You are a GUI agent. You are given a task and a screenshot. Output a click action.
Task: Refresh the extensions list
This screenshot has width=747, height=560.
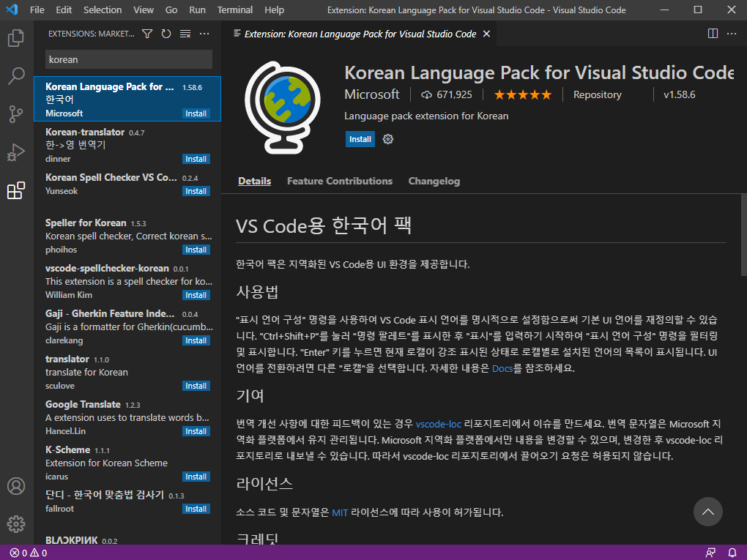(x=166, y=34)
